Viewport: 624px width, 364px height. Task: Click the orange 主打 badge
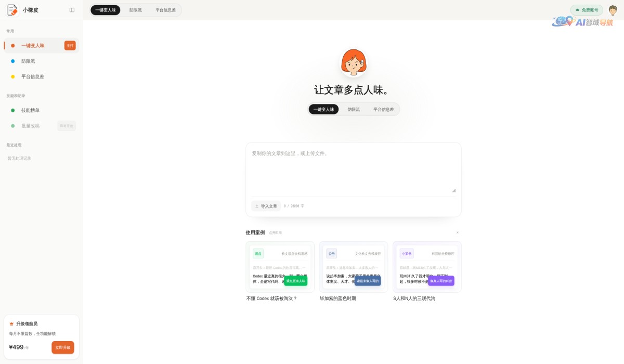70,46
